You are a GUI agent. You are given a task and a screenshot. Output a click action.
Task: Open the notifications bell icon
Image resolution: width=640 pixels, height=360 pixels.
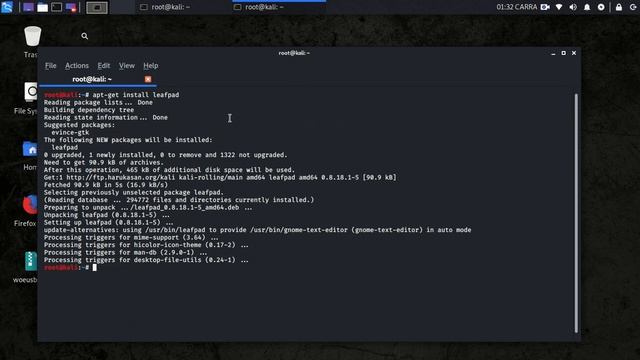(x=587, y=7)
